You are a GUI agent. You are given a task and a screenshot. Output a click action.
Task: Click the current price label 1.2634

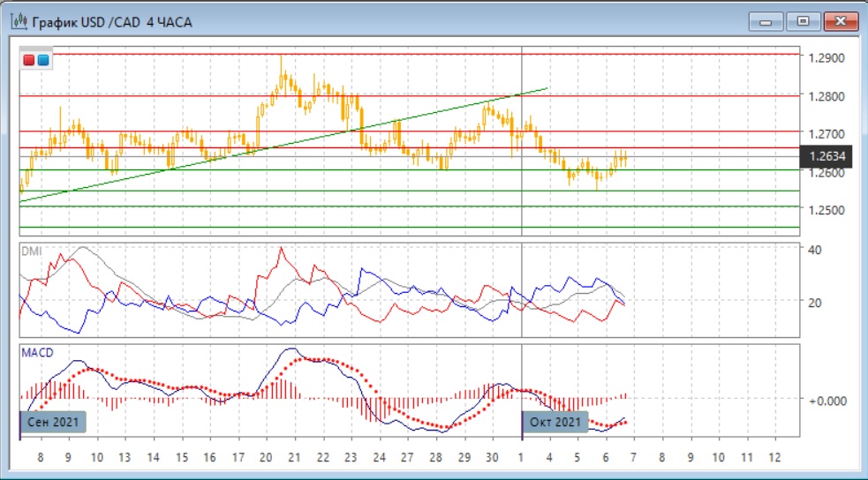[x=826, y=157]
